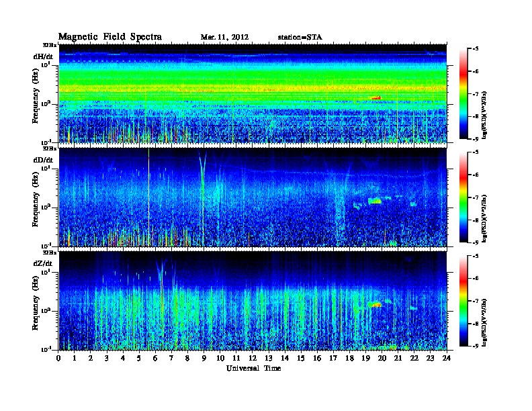Click the red burst in the dH/dt panel
The height and width of the screenshot is (411, 532).
click(377, 98)
